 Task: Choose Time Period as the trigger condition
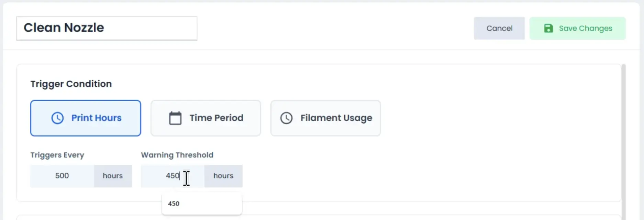coord(206,118)
